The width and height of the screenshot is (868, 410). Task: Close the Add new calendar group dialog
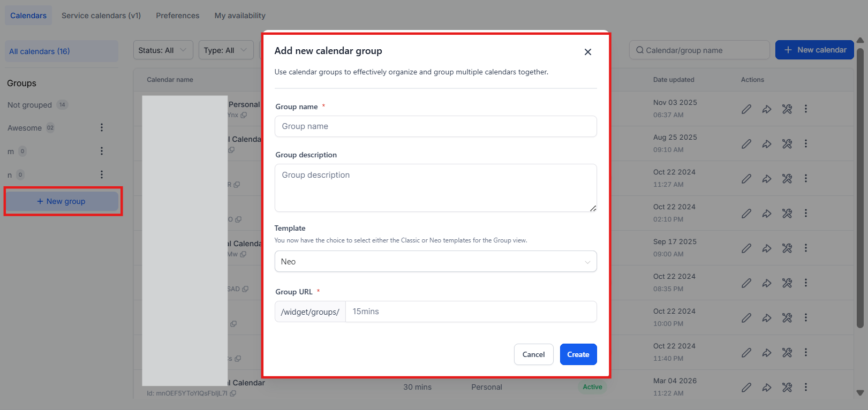587,52
